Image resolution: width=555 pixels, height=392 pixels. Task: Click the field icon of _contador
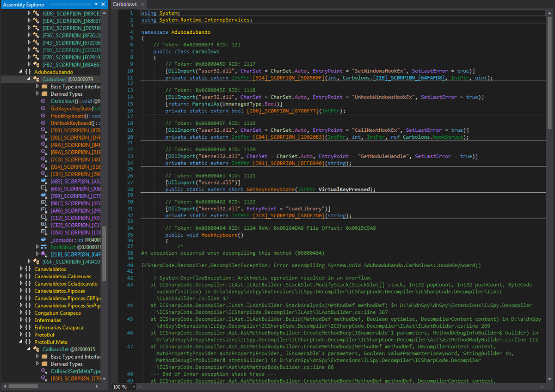point(44,239)
